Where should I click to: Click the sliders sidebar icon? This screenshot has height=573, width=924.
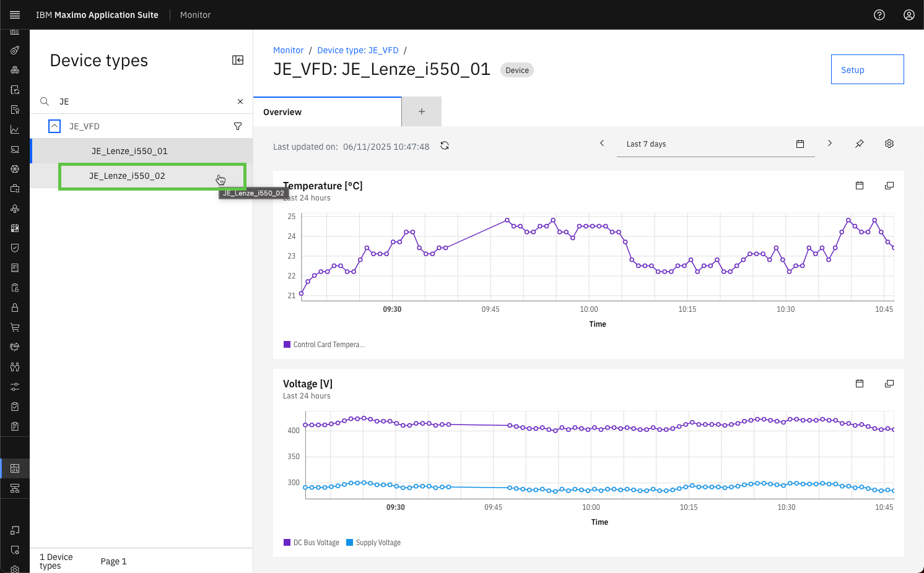pos(15,387)
